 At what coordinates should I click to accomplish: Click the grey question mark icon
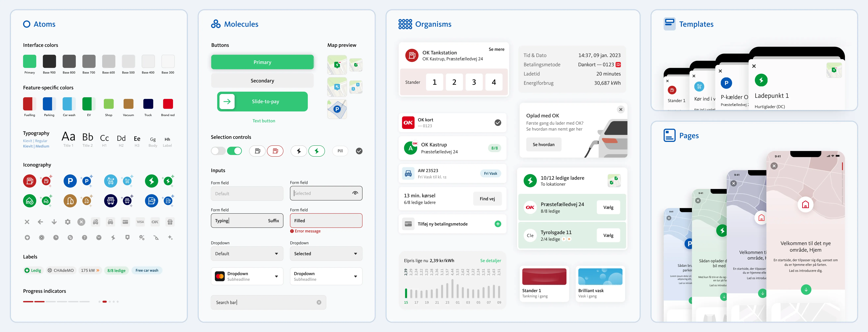[x=85, y=238]
